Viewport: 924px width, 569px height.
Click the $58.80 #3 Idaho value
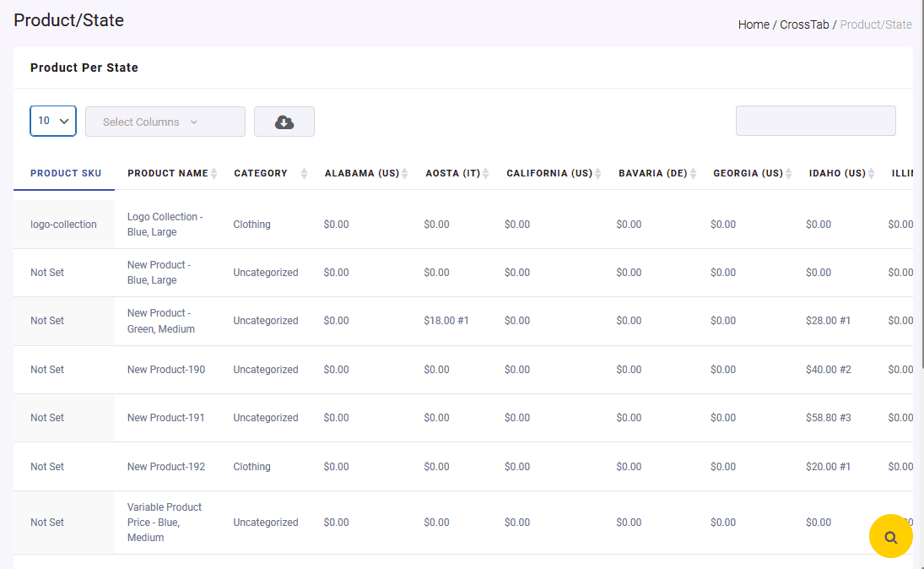click(x=828, y=418)
